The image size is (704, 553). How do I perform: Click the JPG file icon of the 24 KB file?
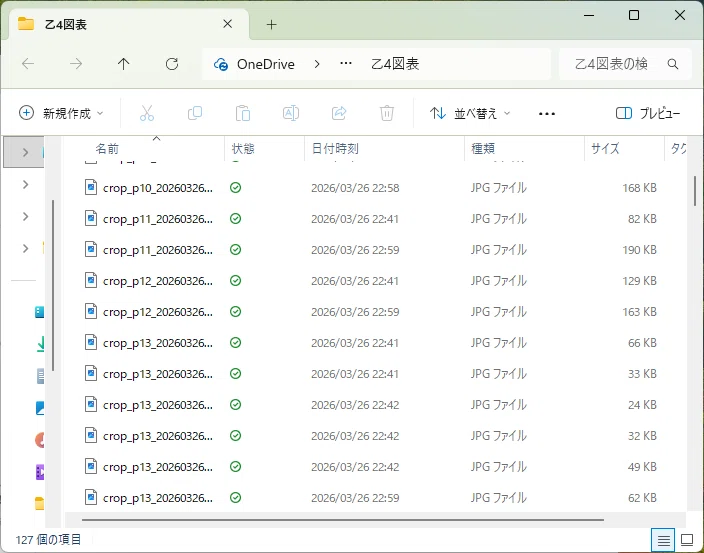91,404
